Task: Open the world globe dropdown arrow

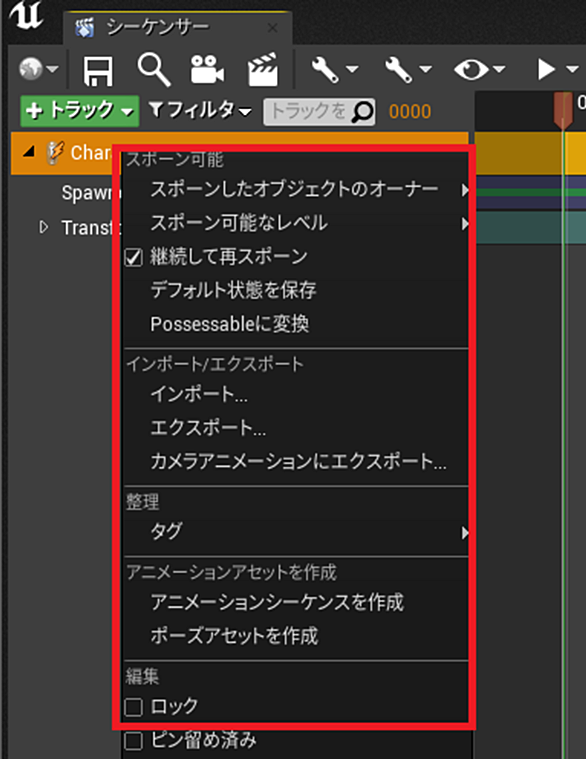Action: 52,69
